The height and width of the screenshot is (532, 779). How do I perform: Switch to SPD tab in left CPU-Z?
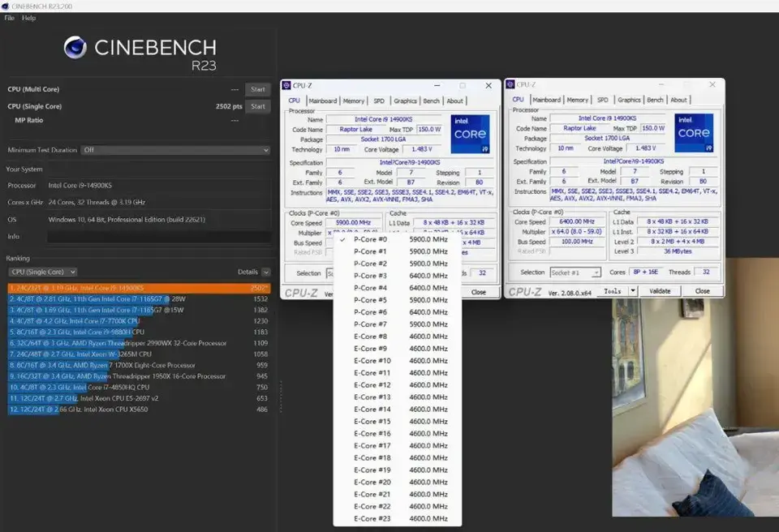tap(379, 101)
